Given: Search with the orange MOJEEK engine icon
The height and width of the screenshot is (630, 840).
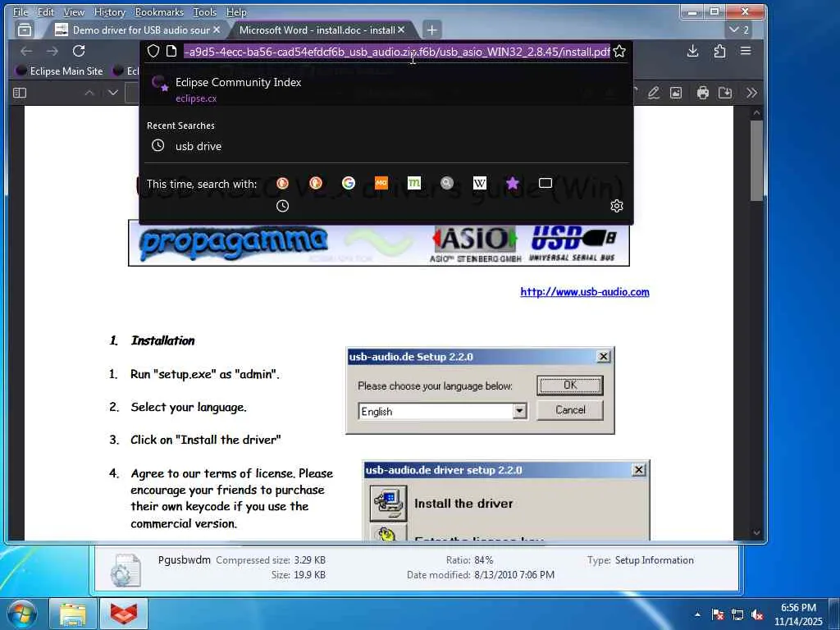Looking at the screenshot, I should tap(381, 183).
